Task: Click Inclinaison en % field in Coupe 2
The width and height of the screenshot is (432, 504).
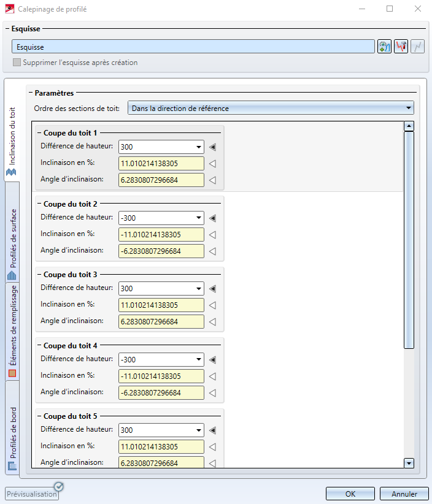Action: pyautogui.click(x=161, y=235)
